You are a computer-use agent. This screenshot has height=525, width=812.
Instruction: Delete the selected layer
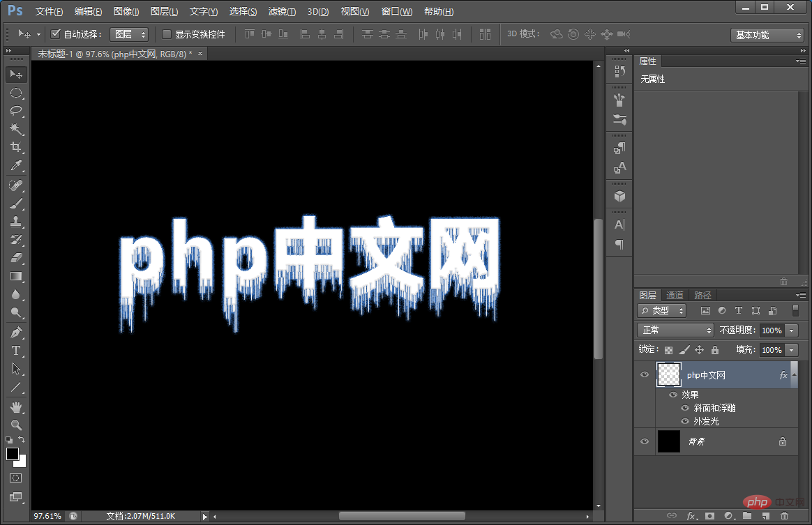click(785, 516)
